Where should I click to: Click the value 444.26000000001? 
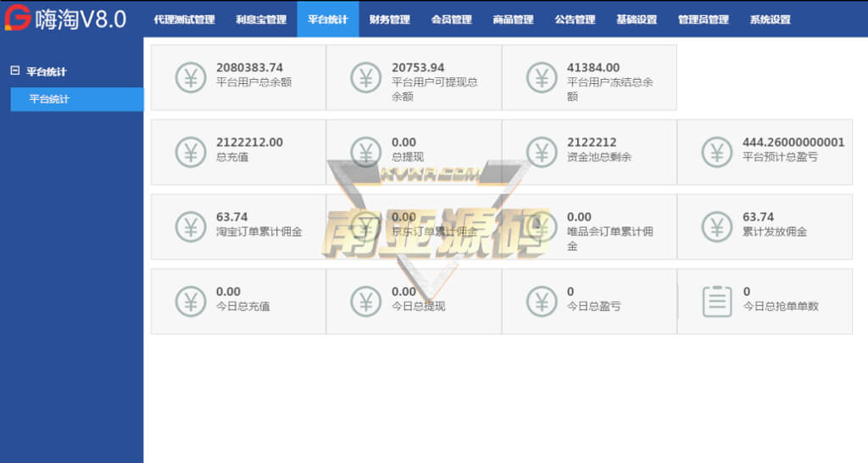tap(793, 142)
